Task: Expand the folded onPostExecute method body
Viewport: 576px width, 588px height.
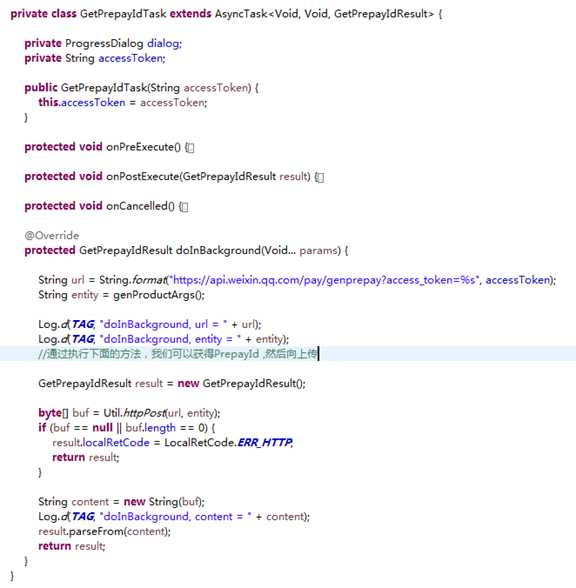Action: [x=320, y=177]
